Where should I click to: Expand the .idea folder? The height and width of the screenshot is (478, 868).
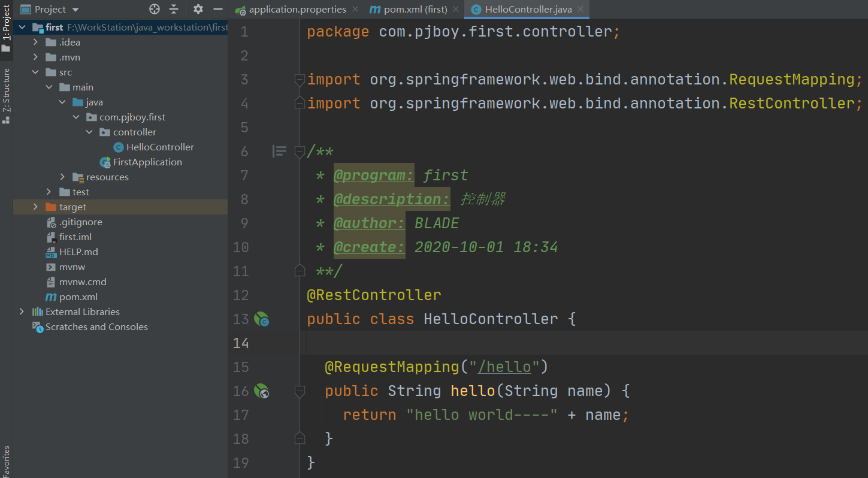pos(35,42)
